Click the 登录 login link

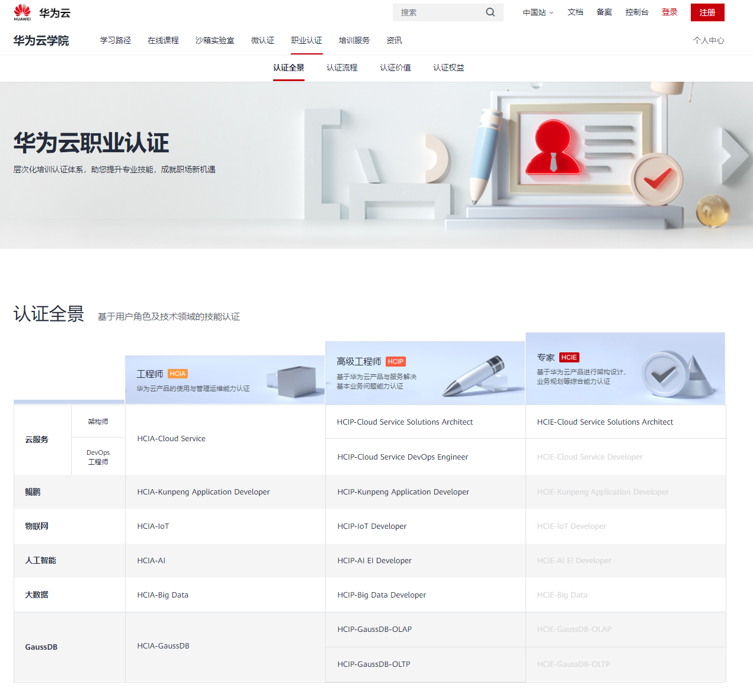point(669,12)
